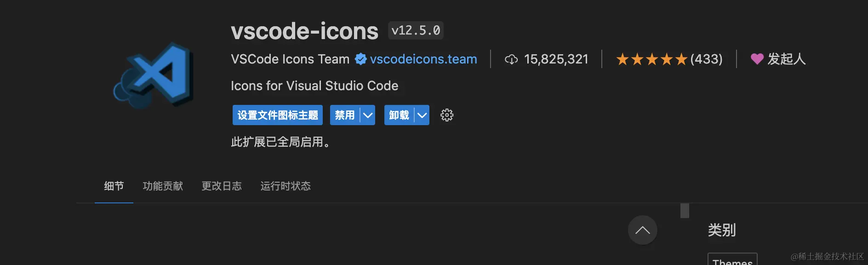Open the extension settings gear

447,115
